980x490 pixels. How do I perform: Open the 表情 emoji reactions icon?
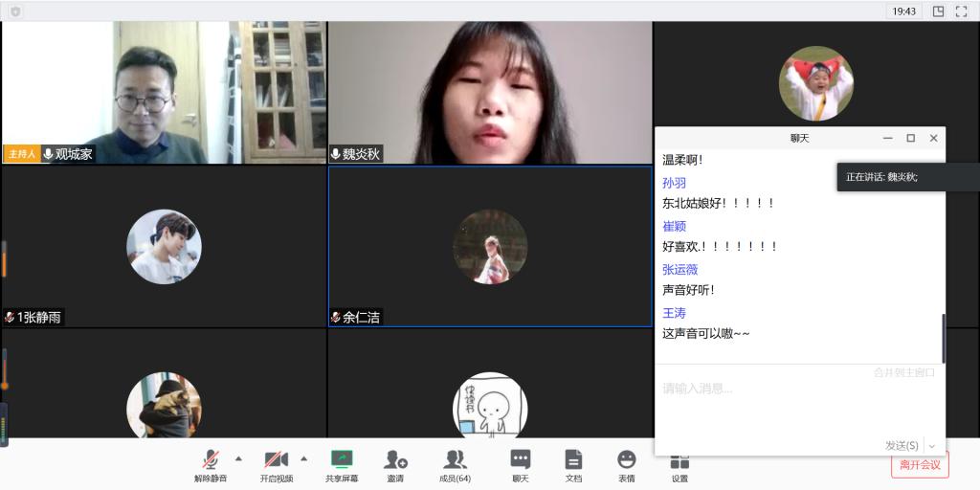pos(626,465)
